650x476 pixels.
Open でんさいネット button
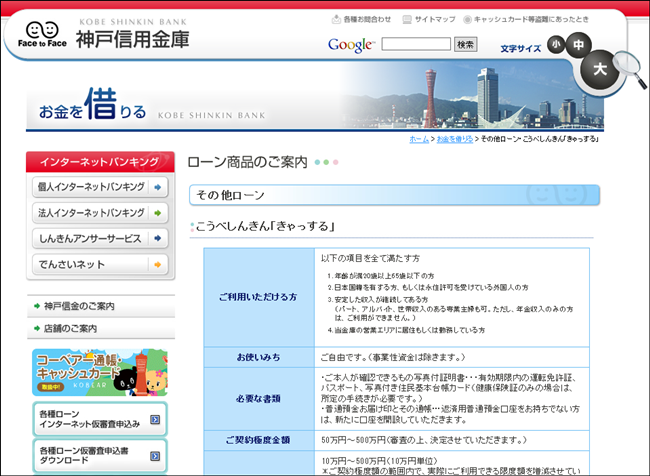100,264
